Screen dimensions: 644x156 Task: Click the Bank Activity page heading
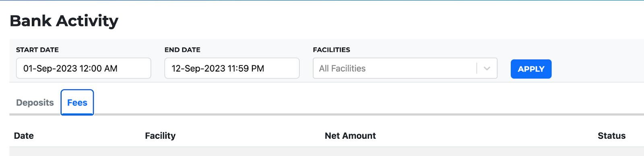point(64,21)
